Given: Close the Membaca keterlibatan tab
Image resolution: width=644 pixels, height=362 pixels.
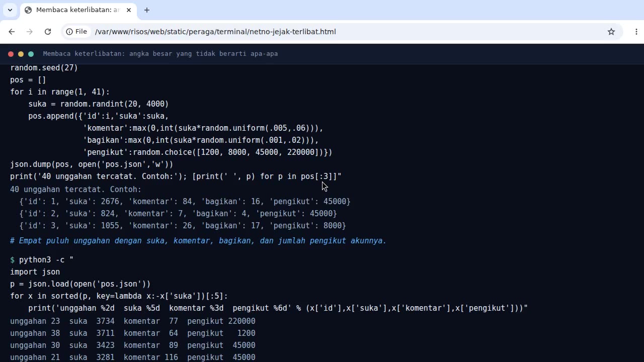Looking at the screenshot, I should 129,10.
